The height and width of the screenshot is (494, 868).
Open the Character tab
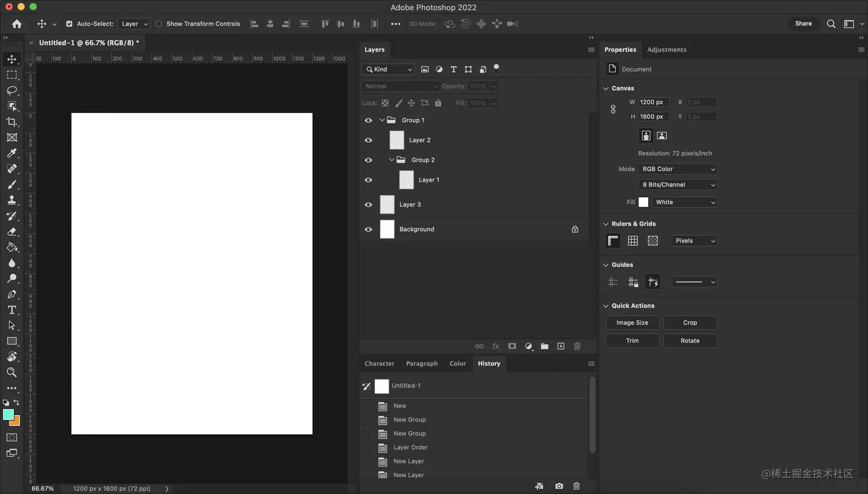pyautogui.click(x=379, y=363)
